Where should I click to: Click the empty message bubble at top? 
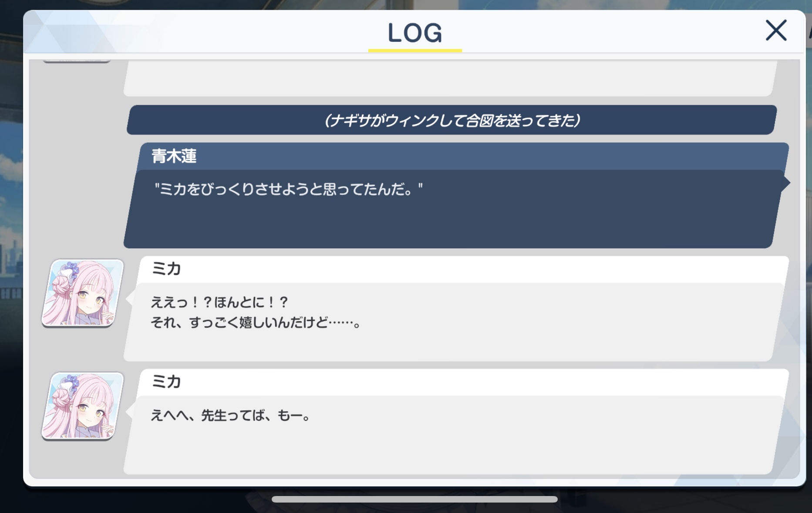(451, 78)
